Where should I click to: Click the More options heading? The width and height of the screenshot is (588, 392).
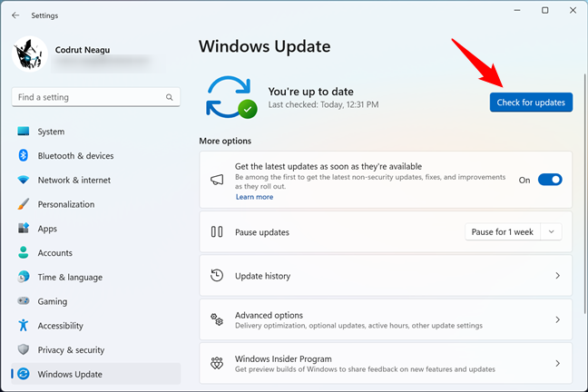225,141
